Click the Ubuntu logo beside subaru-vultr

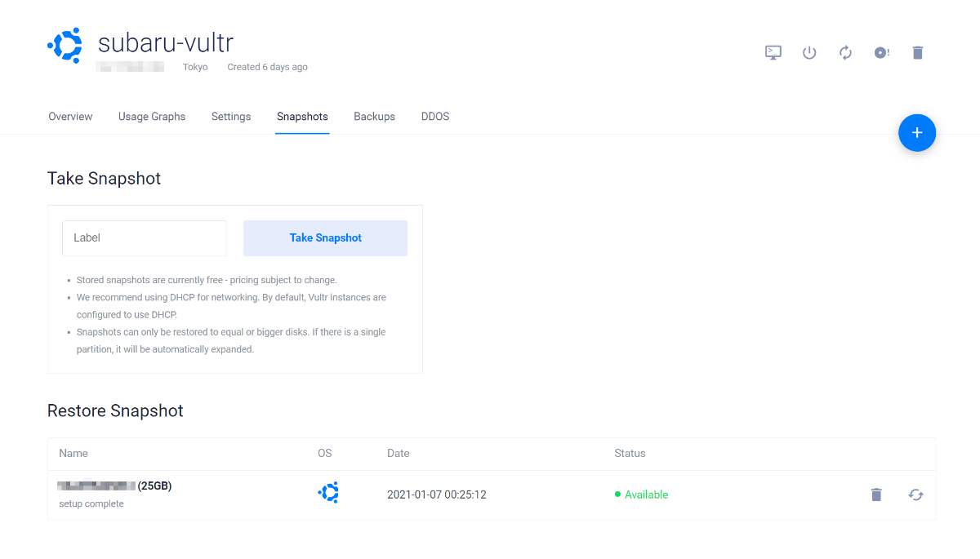point(65,46)
